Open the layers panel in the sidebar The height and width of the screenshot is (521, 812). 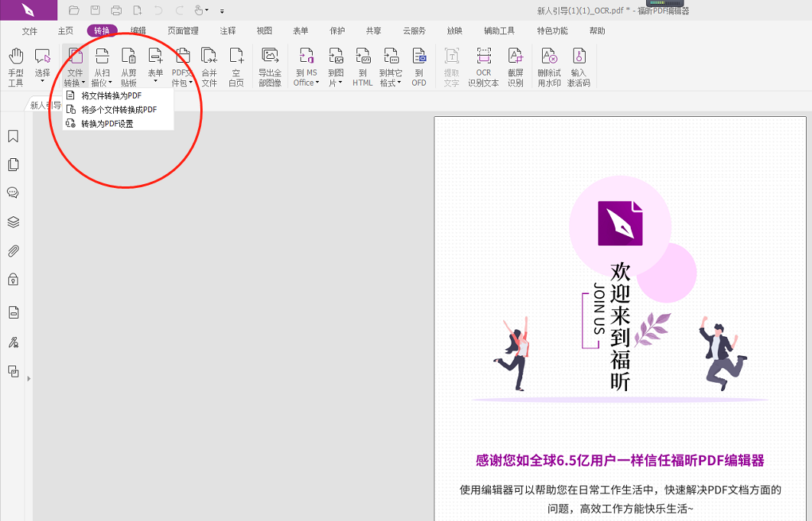12,222
